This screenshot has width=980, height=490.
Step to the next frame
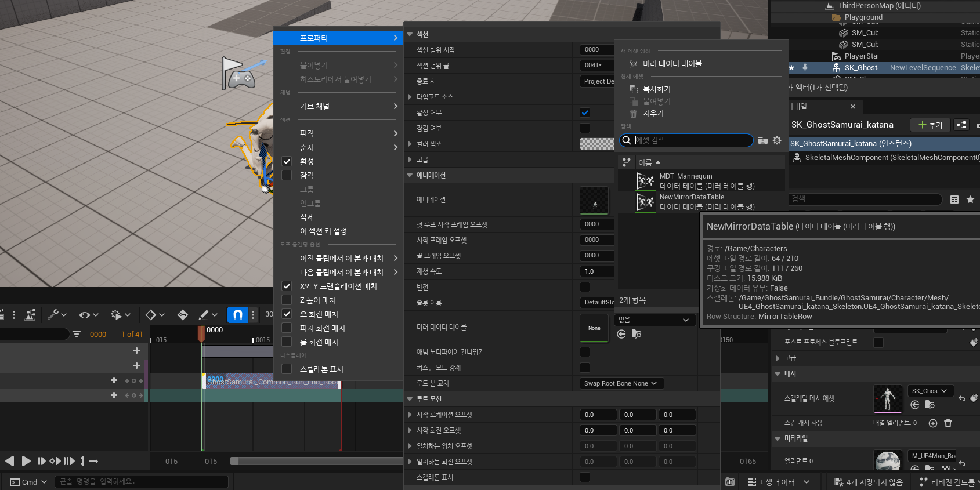(41, 461)
